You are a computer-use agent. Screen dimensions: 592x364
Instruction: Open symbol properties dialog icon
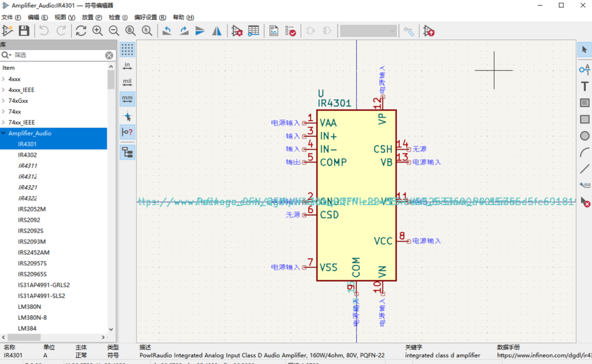click(x=237, y=31)
